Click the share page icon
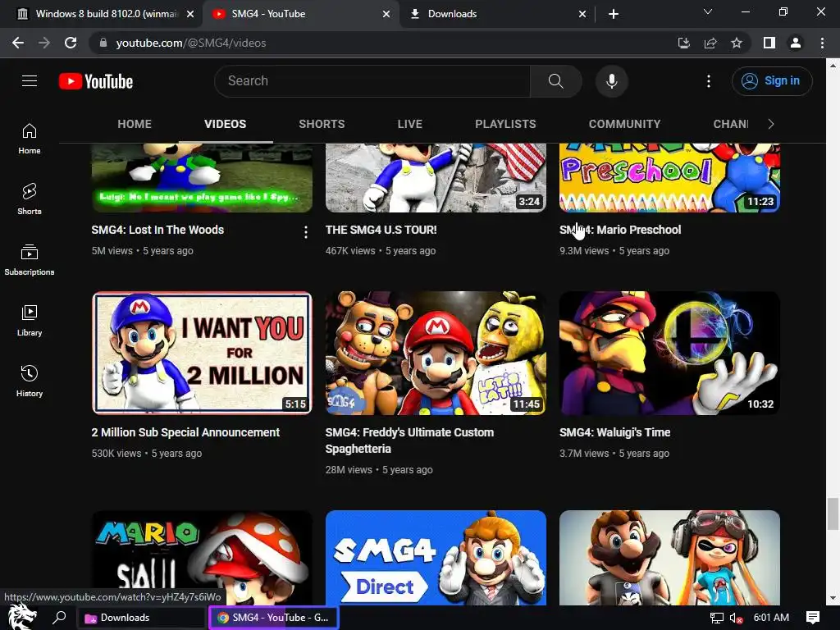 point(710,43)
